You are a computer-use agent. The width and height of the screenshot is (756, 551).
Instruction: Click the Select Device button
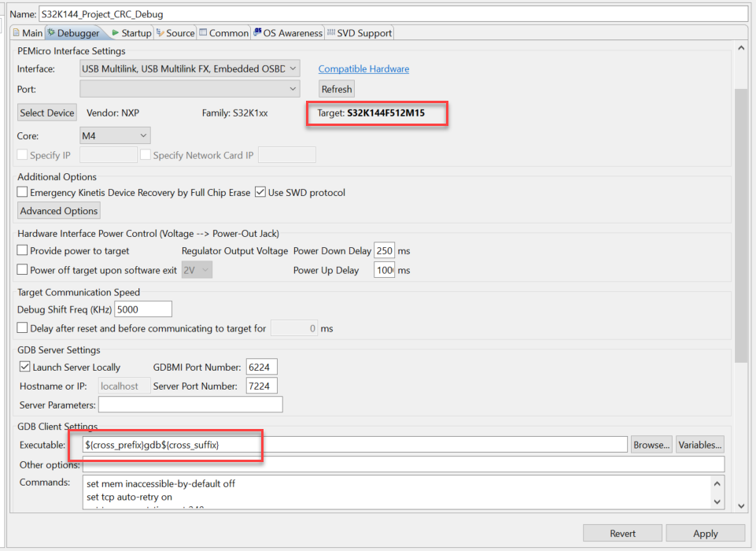(x=46, y=113)
